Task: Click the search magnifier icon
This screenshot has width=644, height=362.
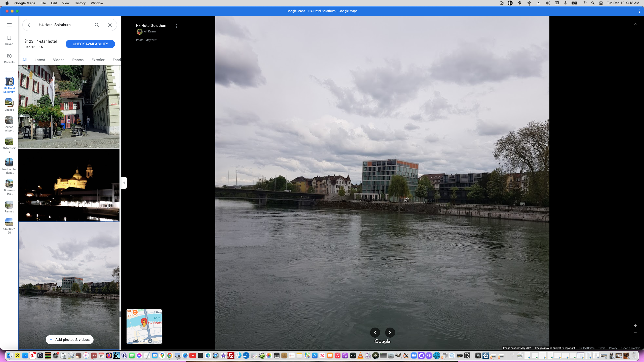Action: (x=97, y=25)
